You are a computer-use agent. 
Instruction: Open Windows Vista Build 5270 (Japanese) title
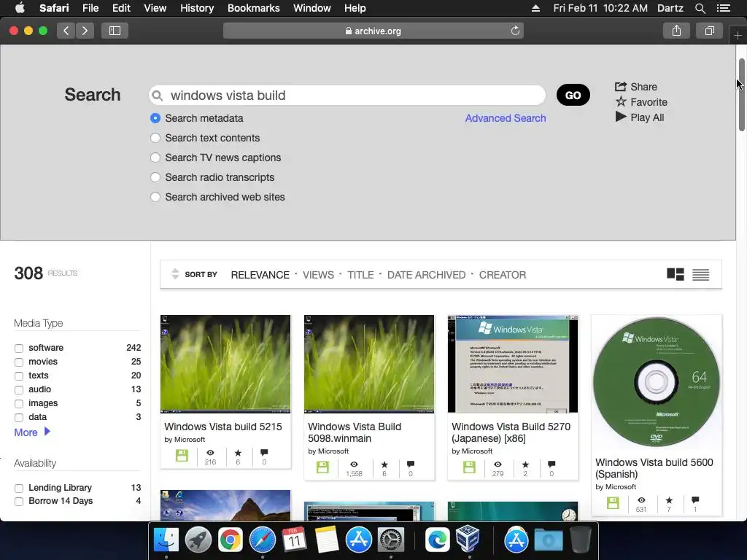pos(511,432)
